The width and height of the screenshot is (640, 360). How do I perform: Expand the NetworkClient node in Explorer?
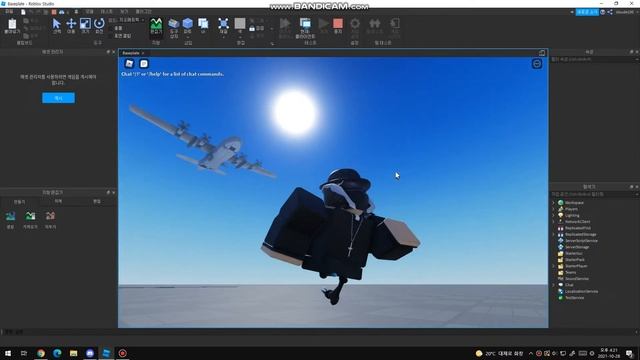tap(554, 222)
